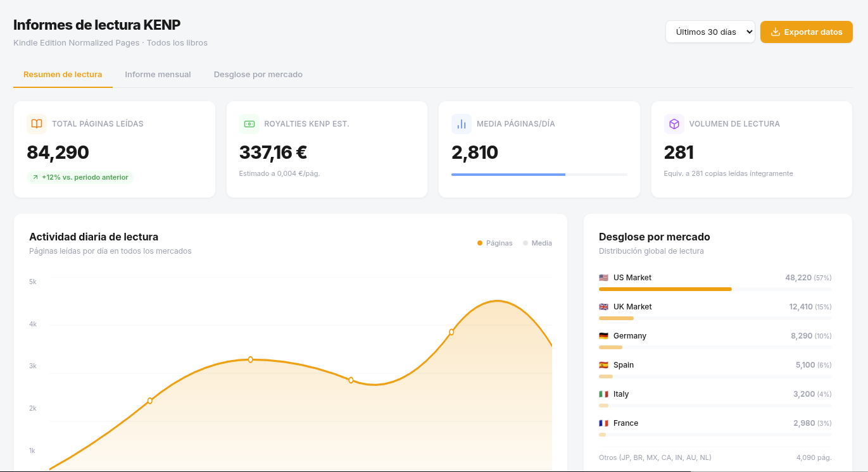Click the Spain flag icon

pos(603,365)
